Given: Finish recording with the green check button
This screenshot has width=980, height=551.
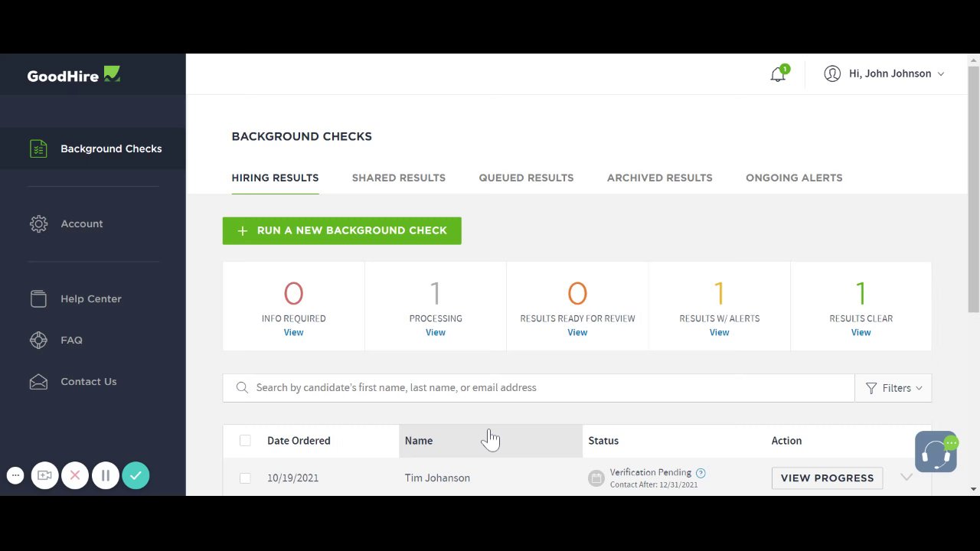Looking at the screenshot, I should pos(136,475).
